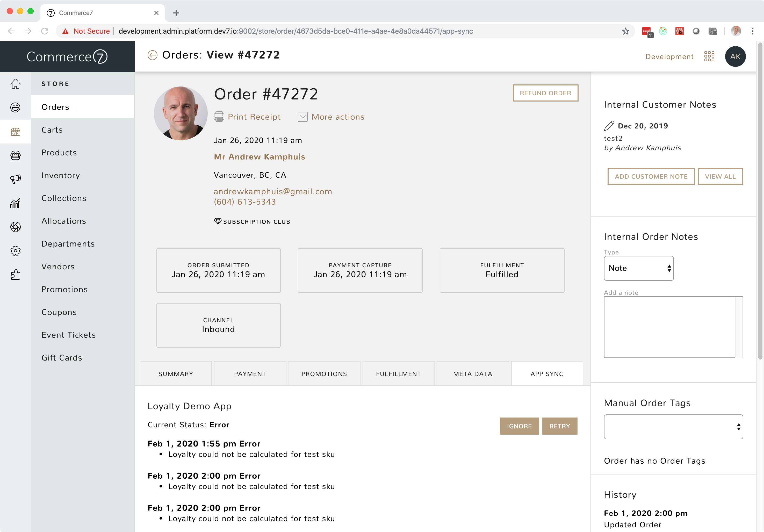Select the App Sync tab

click(x=547, y=374)
